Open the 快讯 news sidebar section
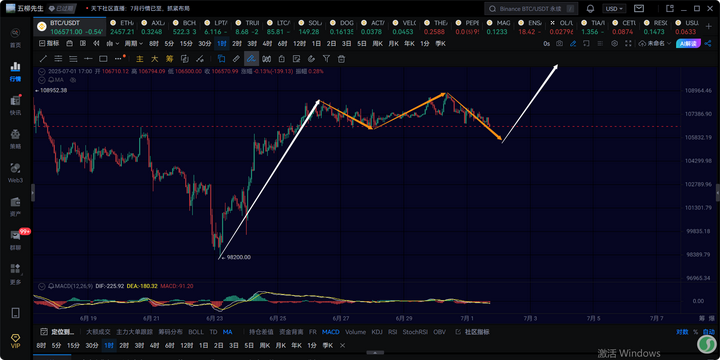This screenshot has width=720, height=360. (x=15, y=105)
